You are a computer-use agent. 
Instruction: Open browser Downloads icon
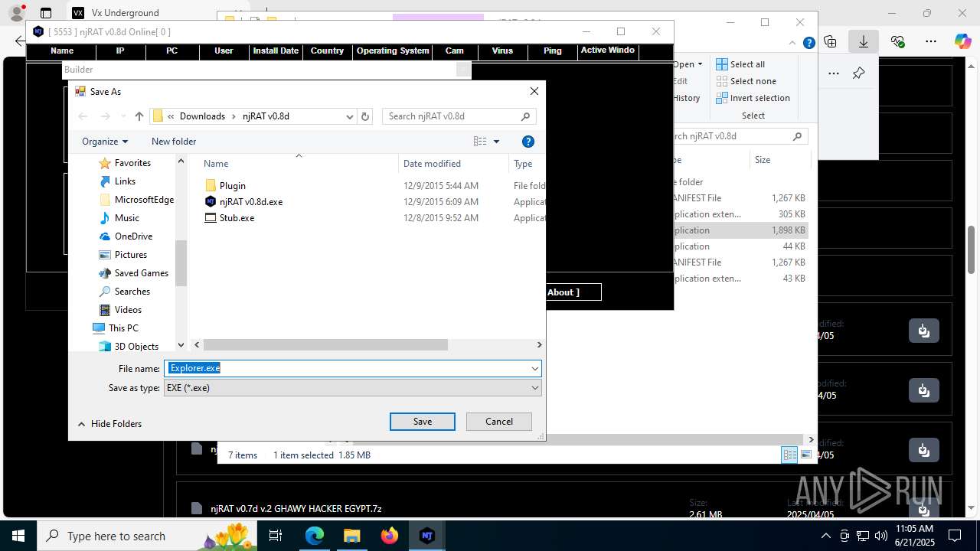coord(864,41)
